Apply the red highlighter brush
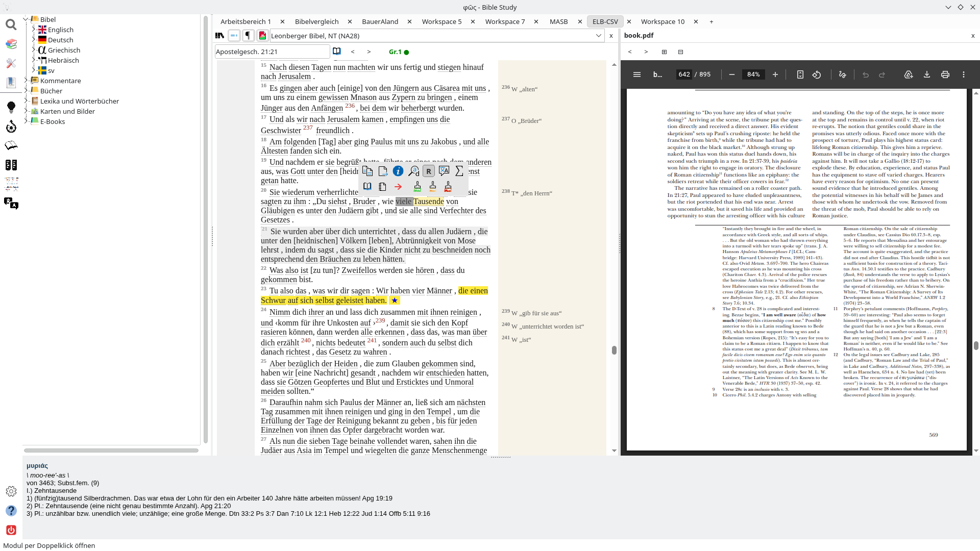Viewport: 980px width, 551px height. click(x=448, y=187)
